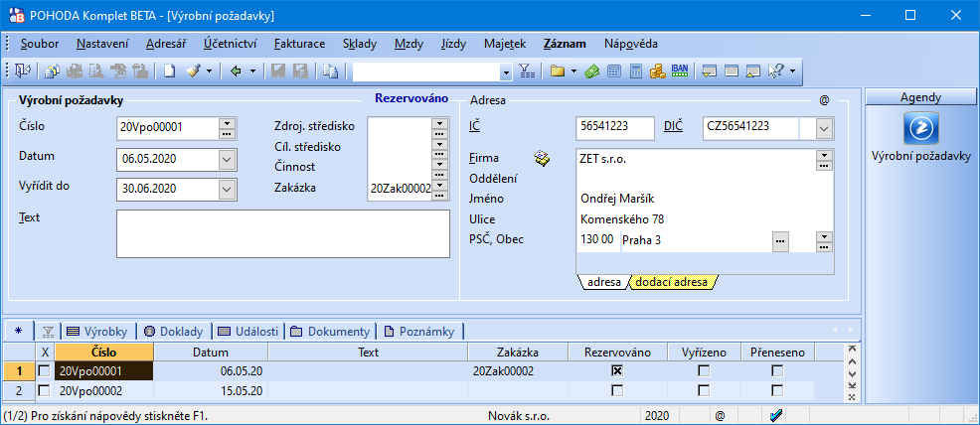Viewport: 980px width, 425px height.
Task: Check the X box for row 20Vpo00001
Action: coord(44,370)
